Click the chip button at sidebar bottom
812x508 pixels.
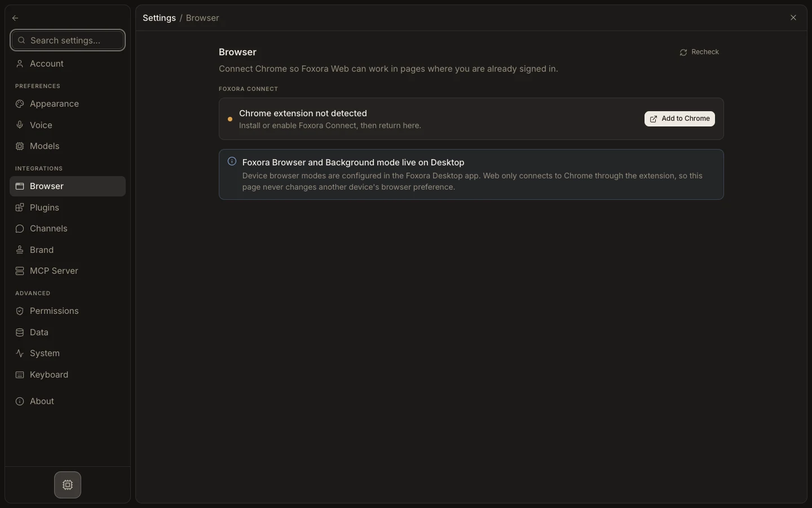coord(68,485)
